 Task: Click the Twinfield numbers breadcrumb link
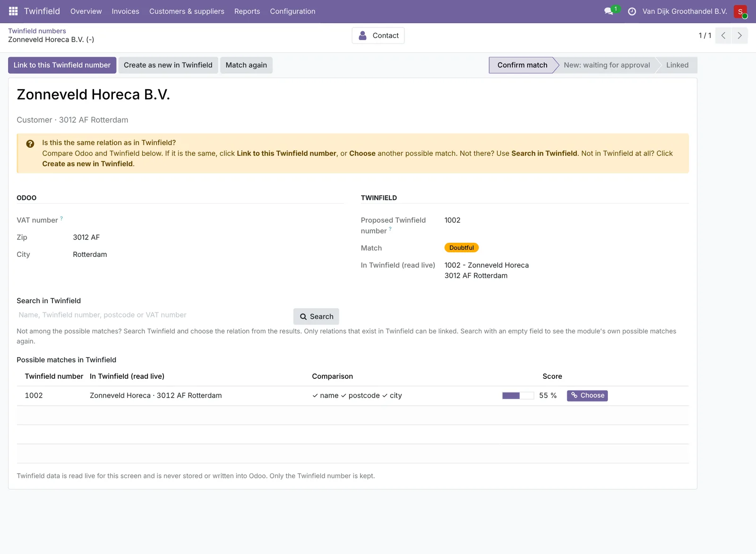pos(37,31)
